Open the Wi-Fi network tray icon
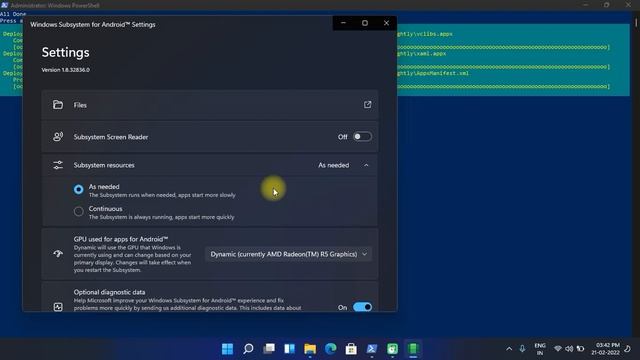This screenshot has width=640, height=360. pyautogui.click(x=558, y=349)
